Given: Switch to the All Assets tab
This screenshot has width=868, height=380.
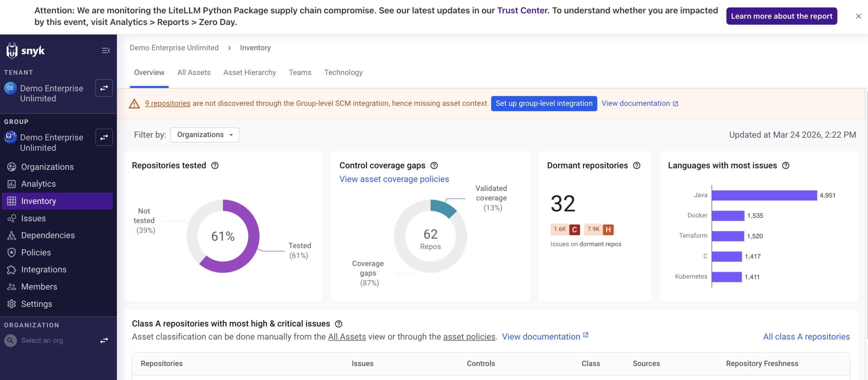Looking at the screenshot, I should 194,72.
